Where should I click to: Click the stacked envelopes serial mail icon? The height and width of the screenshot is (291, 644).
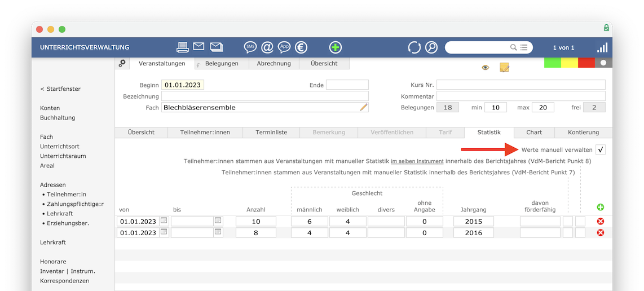pos(217,47)
